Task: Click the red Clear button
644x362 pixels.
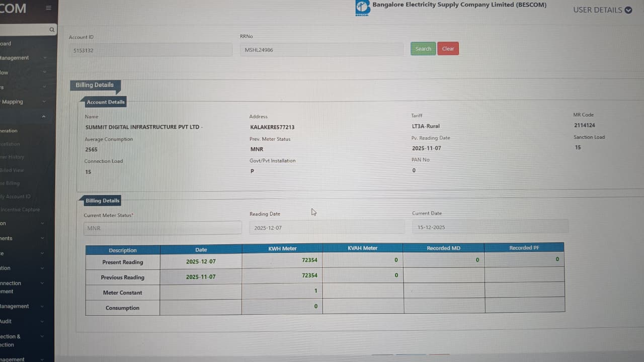Action: pos(448,49)
